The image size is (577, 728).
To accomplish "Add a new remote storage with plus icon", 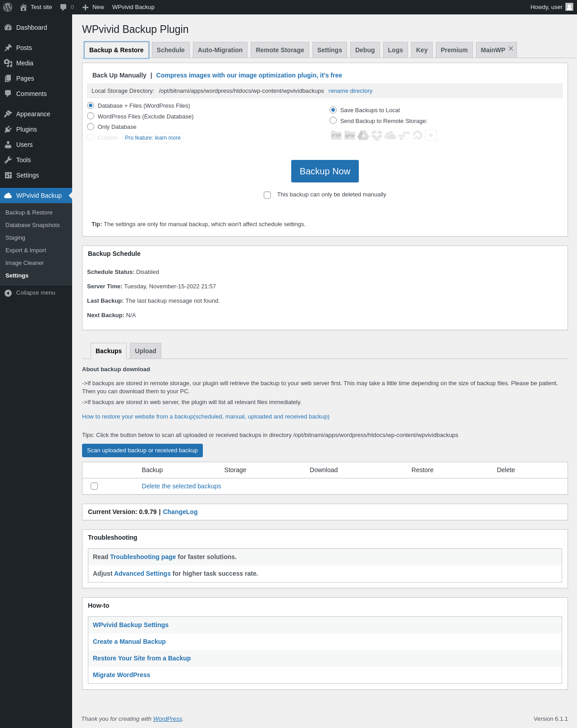I will (431, 135).
